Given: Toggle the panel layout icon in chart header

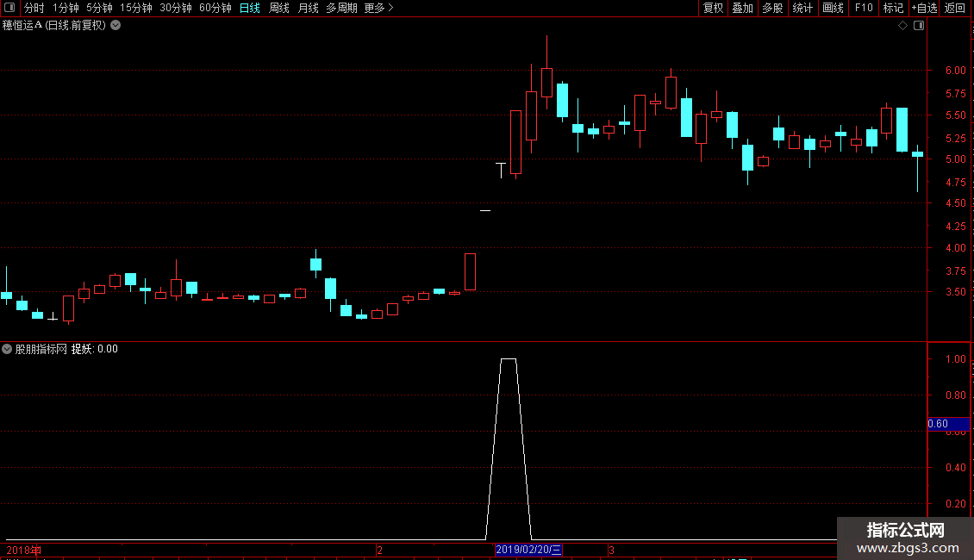Looking at the screenshot, I should tap(919, 26).
